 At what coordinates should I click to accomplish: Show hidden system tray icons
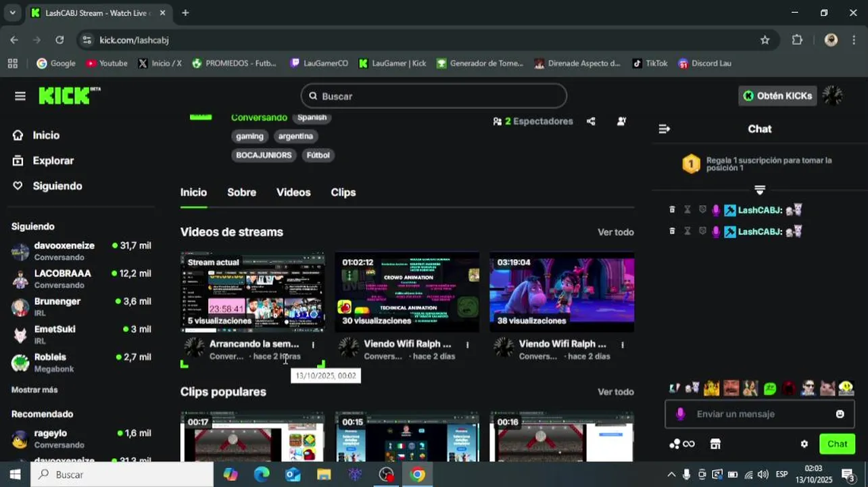(x=671, y=475)
